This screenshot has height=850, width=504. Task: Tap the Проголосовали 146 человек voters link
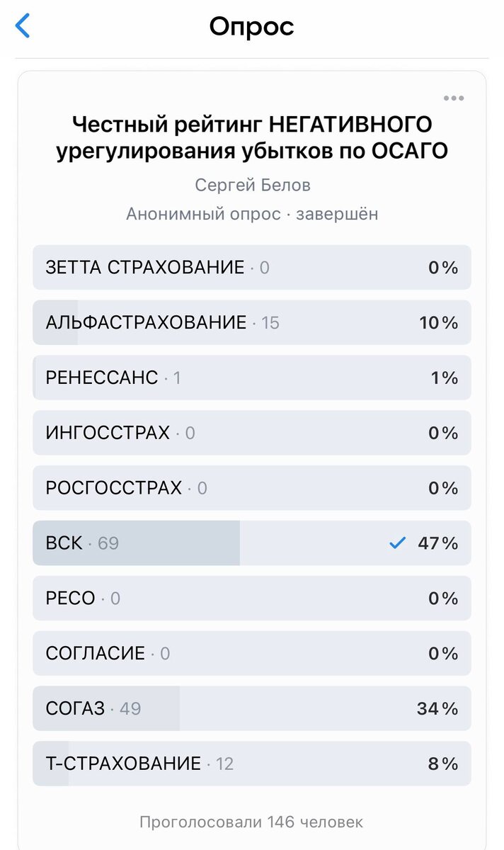[251, 822]
